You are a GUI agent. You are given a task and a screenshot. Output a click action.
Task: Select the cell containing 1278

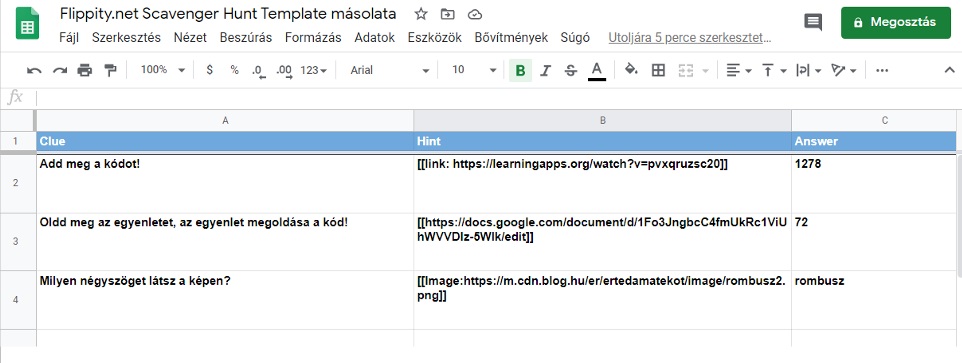coord(874,183)
